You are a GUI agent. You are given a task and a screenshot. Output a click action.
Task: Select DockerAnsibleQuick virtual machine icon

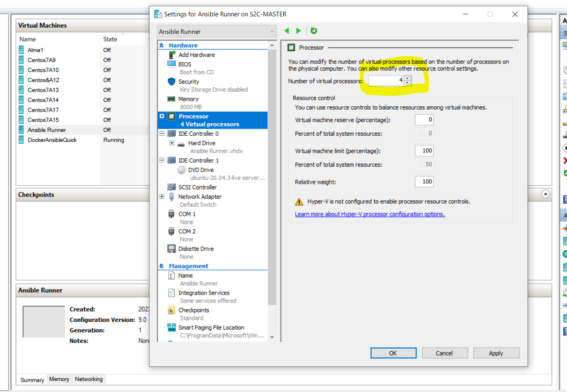click(x=21, y=140)
